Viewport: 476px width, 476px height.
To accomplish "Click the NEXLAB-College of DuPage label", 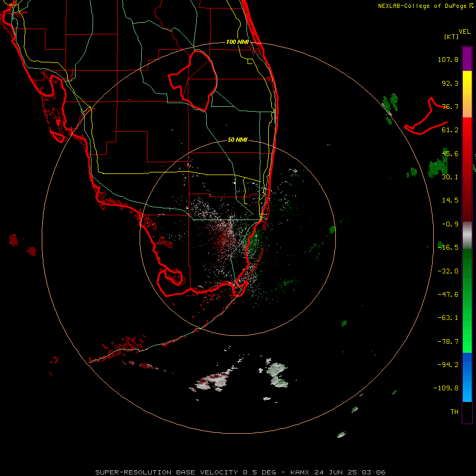I will 426,6.
